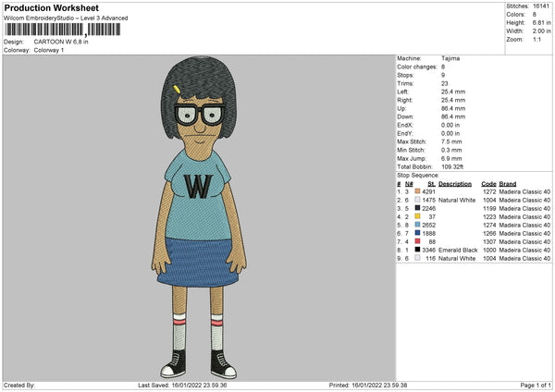Click the 'Production Worksheet' title

(52, 7)
